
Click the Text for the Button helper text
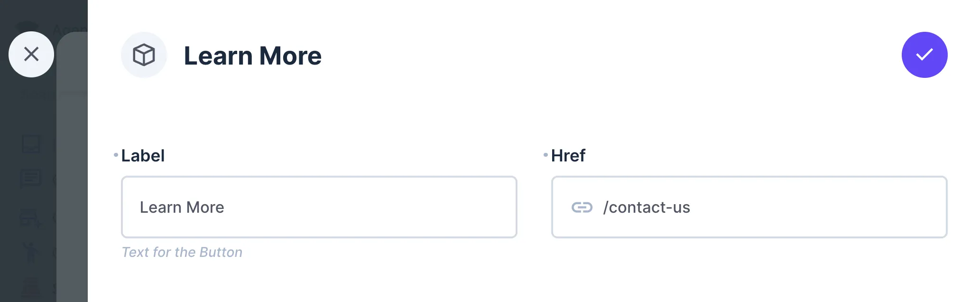tap(182, 252)
